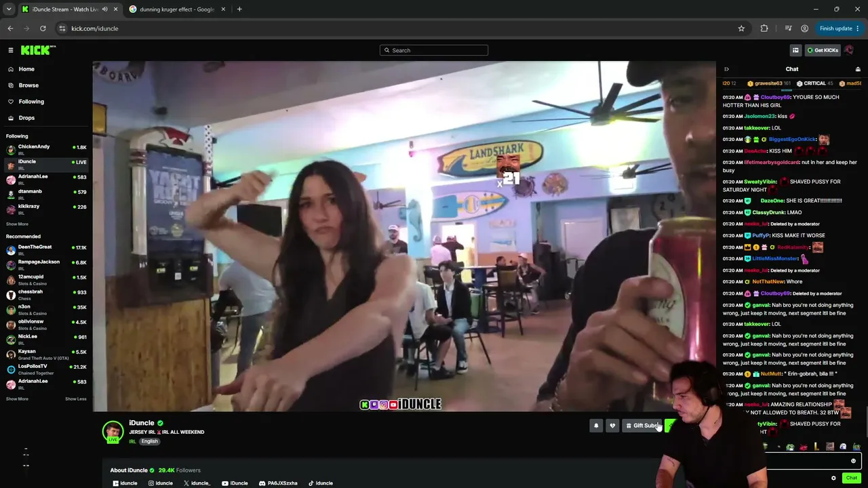Screen dimensions: 868x488
Task: Open the browser extensions puzzle icon
Action: pyautogui.click(x=764, y=28)
